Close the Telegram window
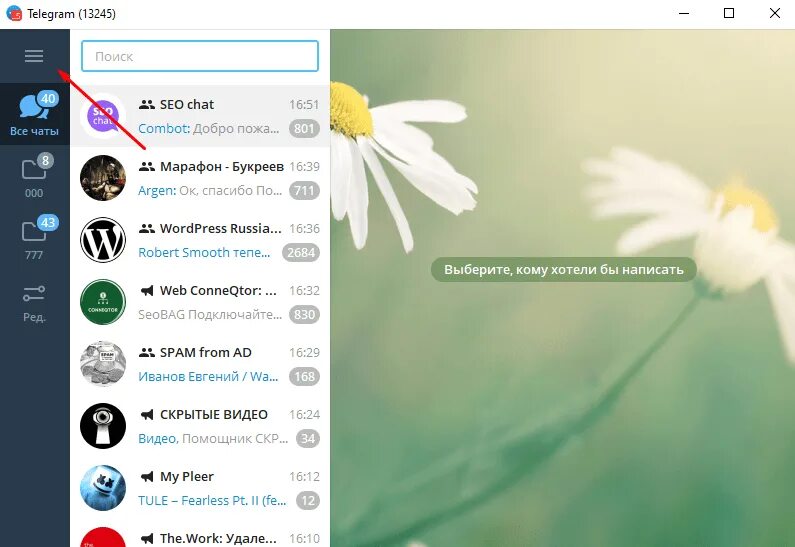795x547 pixels. click(x=775, y=14)
